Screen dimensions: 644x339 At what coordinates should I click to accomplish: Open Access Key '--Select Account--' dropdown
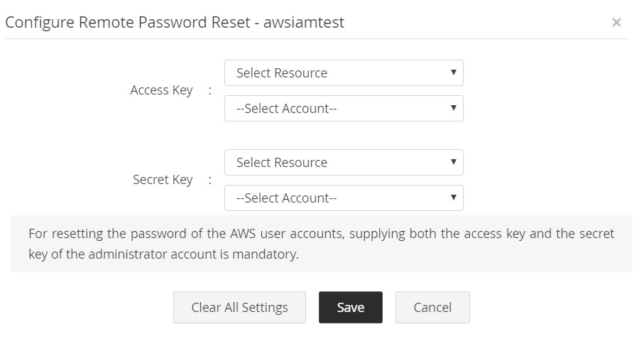344,109
